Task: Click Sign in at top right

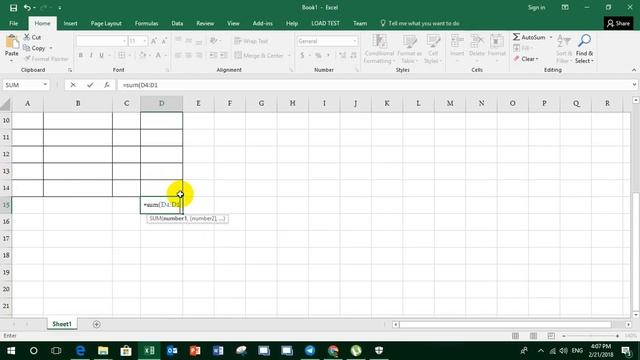Action: pos(536,7)
